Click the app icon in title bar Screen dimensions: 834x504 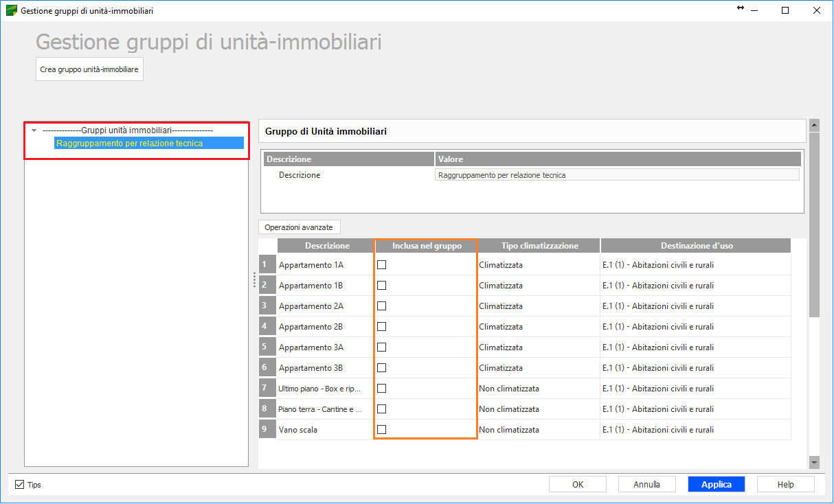(x=11, y=11)
